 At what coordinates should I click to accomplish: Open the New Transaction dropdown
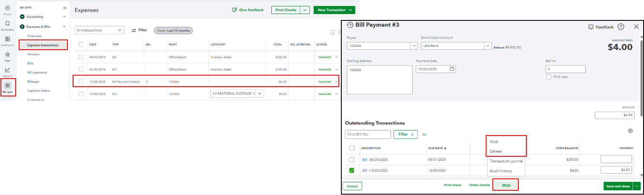pyautogui.click(x=335, y=10)
